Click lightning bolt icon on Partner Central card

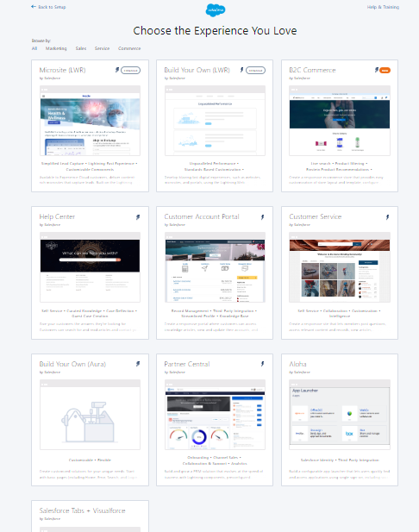263,364
